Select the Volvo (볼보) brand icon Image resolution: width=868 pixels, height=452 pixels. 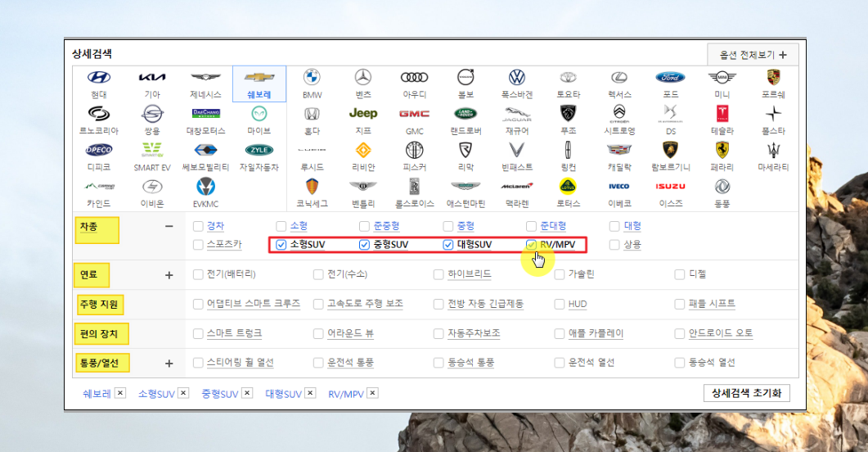[x=465, y=77]
